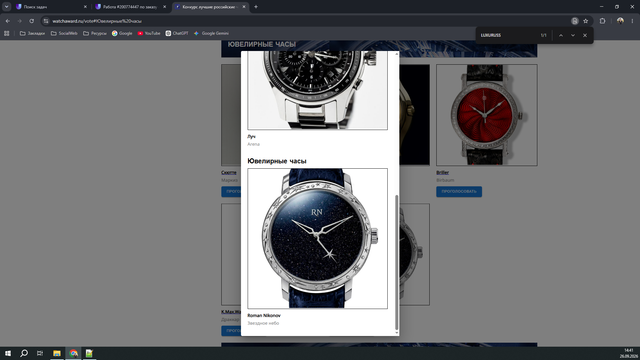640x360 pixels.
Task: Open the ChatGPT bookmark
Action: 177,33
